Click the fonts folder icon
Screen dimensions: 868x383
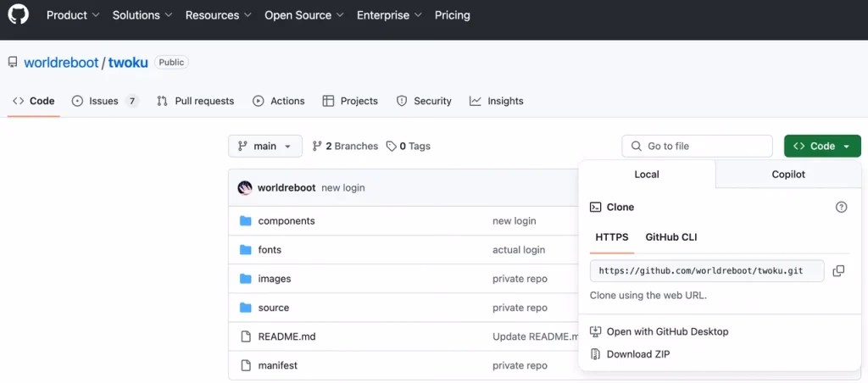(246, 250)
